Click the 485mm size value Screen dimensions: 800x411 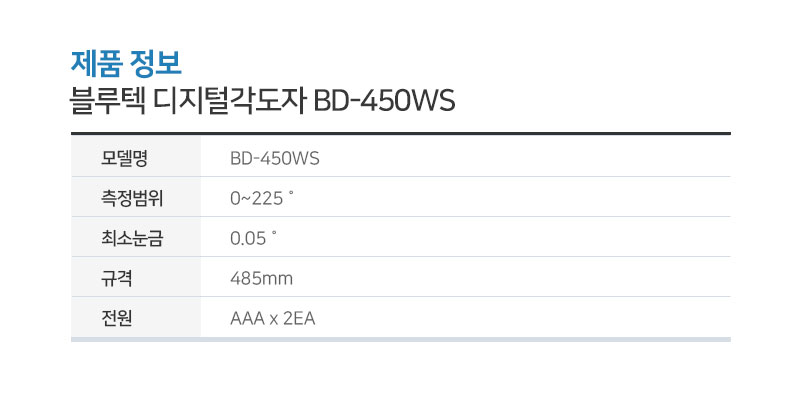(261, 278)
